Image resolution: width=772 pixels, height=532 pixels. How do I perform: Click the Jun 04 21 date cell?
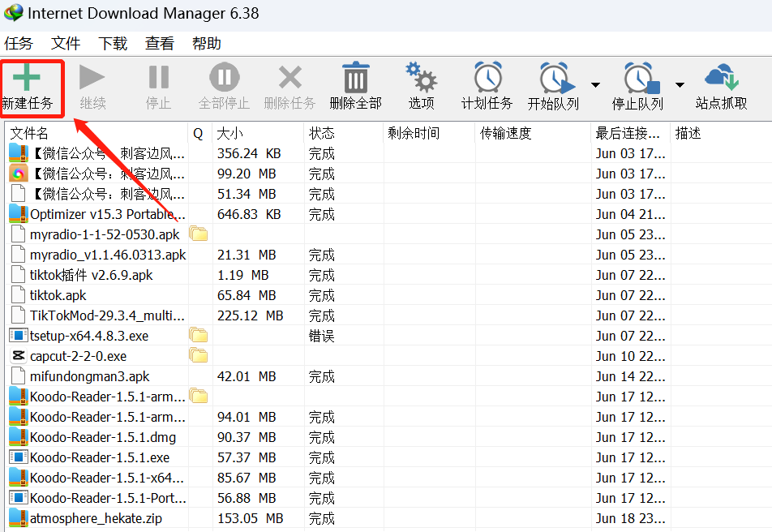tap(630, 214)
